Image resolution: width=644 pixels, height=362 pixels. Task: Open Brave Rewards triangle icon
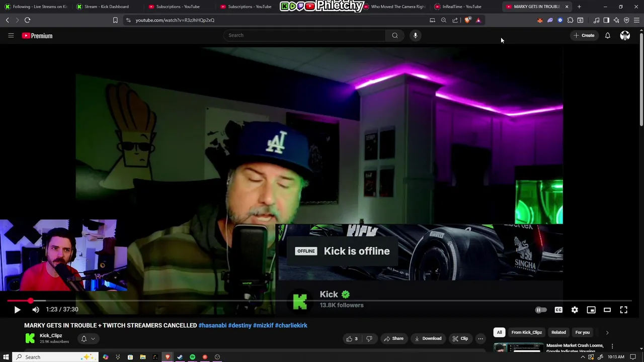tap(478, 20)
